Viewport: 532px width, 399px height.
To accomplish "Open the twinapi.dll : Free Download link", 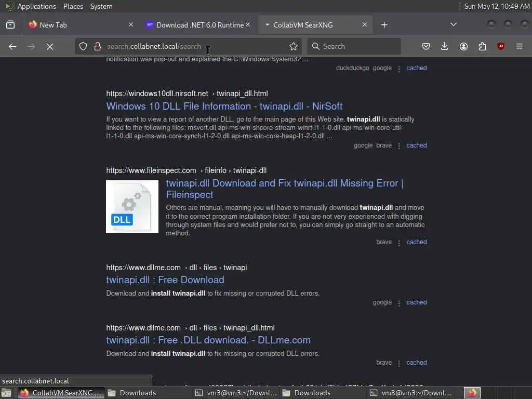I will pos(165,280).
